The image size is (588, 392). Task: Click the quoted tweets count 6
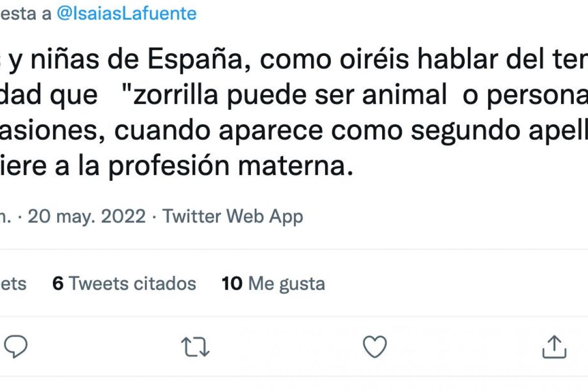point(58,283)
